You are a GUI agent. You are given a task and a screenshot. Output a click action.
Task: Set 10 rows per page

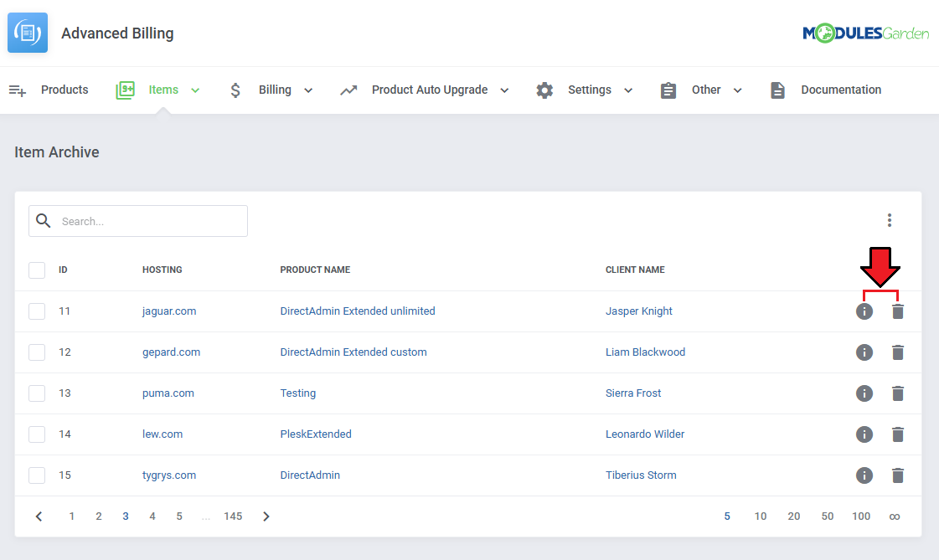tap(761, 516)
